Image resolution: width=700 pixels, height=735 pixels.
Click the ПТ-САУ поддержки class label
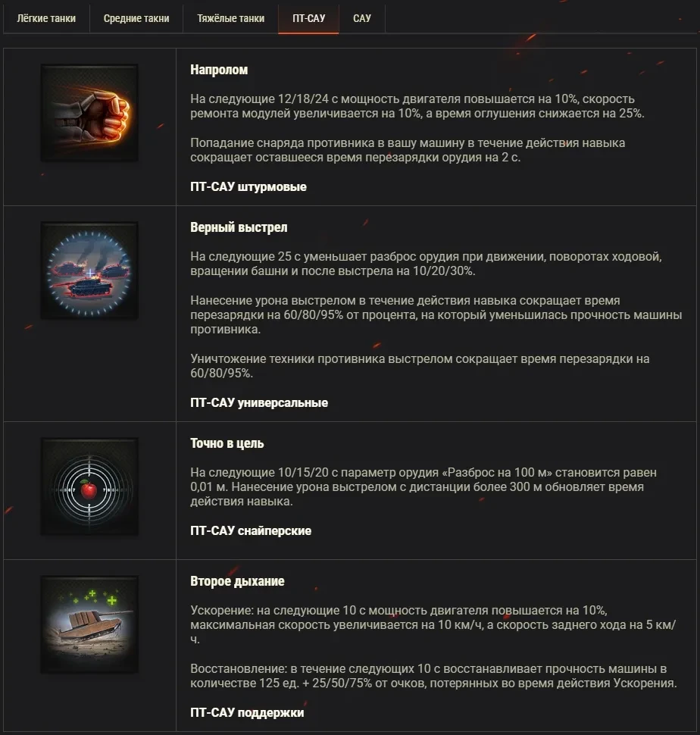click(x=247, y=712)
